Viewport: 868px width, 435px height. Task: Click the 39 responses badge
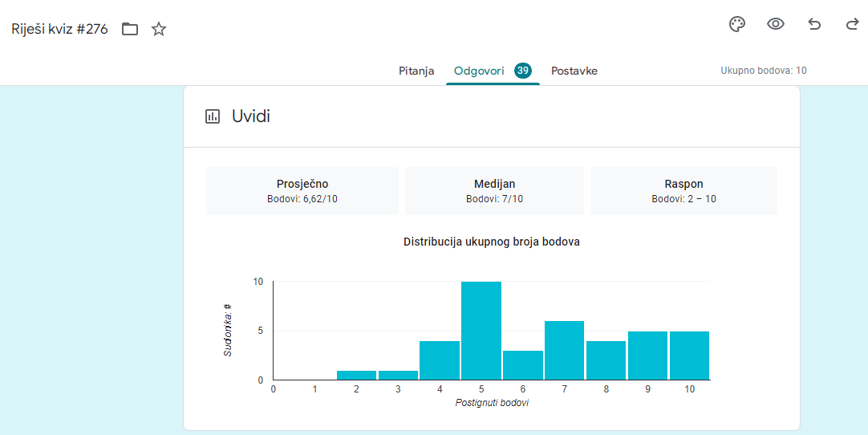pos(522,71)
